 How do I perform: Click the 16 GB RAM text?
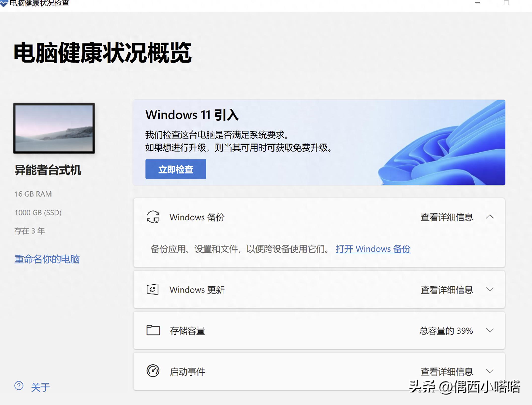[33, 194]
